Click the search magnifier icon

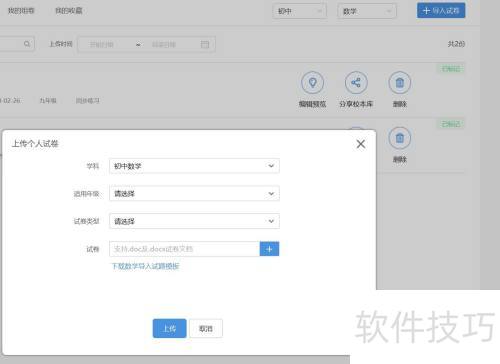tap(27, 44)
